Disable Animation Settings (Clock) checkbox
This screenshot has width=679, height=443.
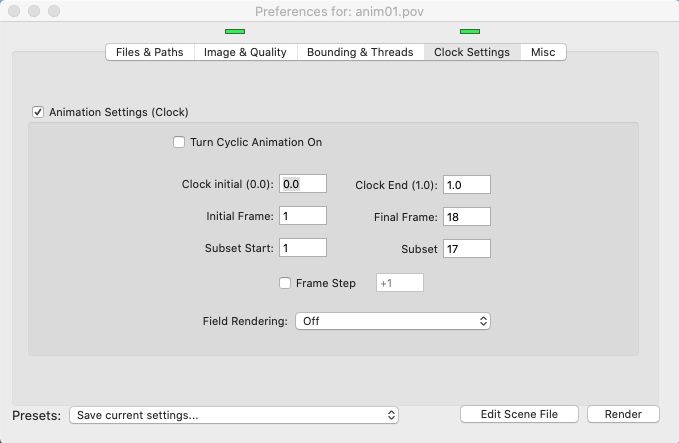tap(39, 112)
